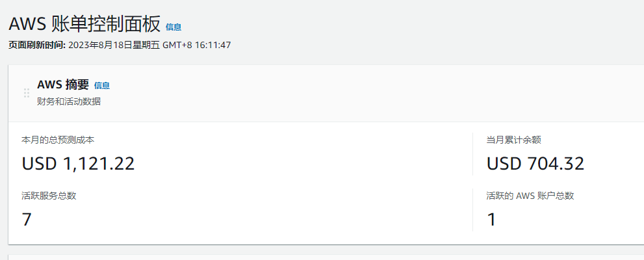
Task: Click the partially visible panel below AWS 摘要
Action: coord(325,257)
